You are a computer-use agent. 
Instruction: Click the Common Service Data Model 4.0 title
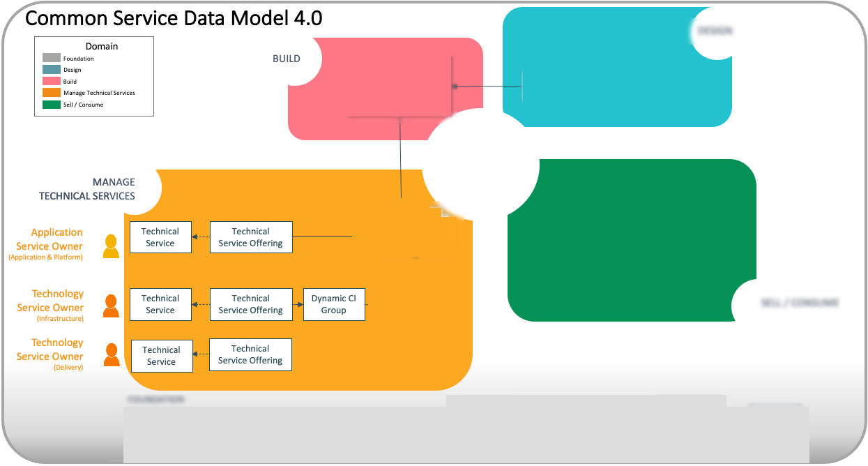point(174,18)
